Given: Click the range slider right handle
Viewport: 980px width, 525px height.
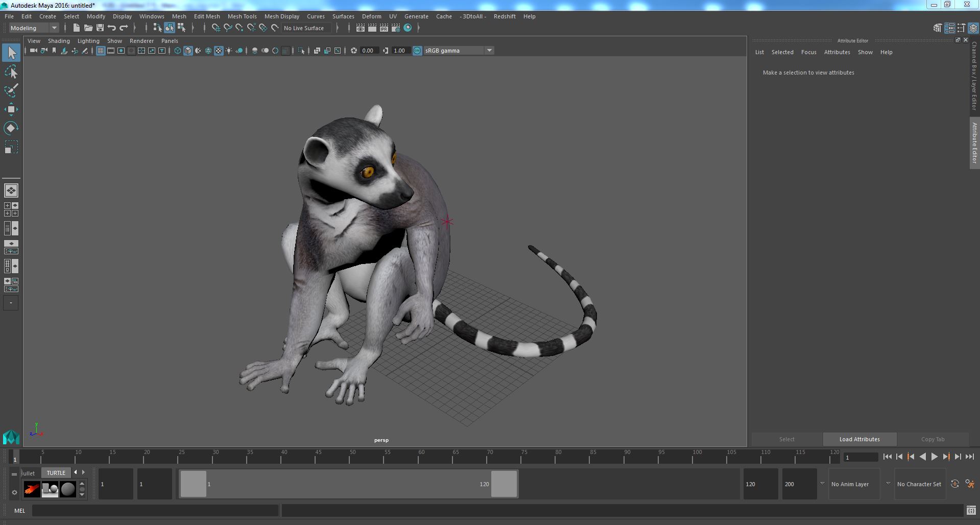Looking at the screenshot, I should pyautogui.click(x=504, y=484).
